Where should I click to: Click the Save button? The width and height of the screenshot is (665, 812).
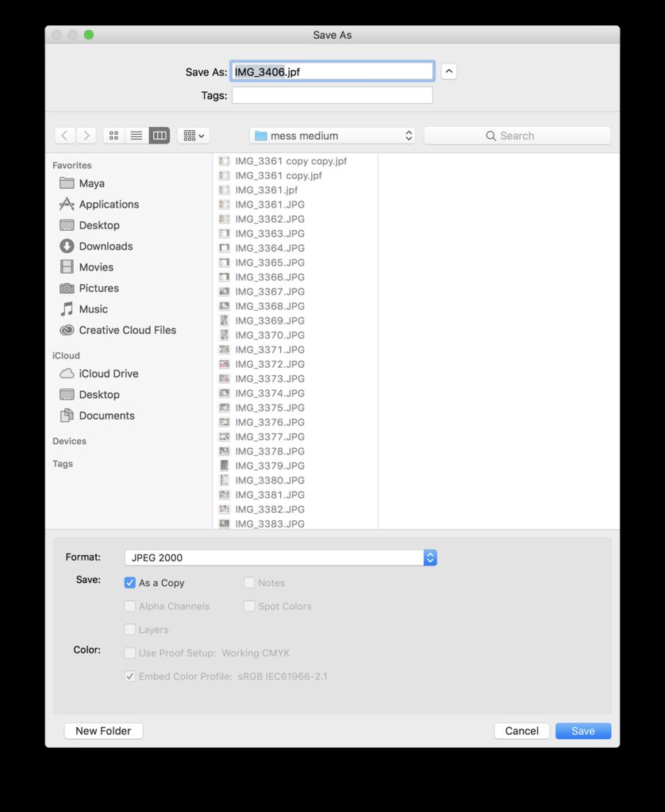point(582,730)
